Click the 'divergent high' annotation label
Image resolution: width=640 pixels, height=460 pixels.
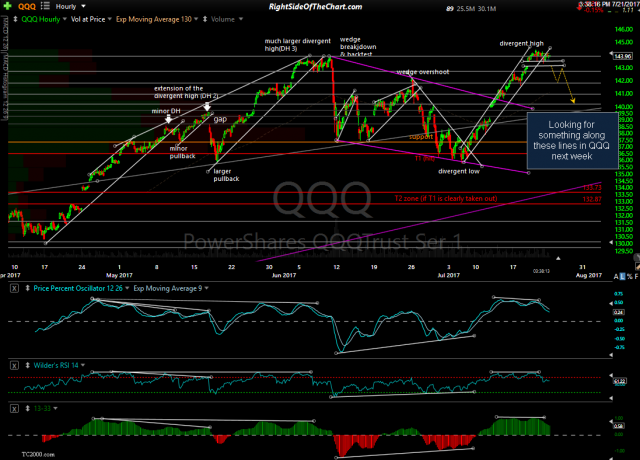pyautogui.click(x=521, y=43)
